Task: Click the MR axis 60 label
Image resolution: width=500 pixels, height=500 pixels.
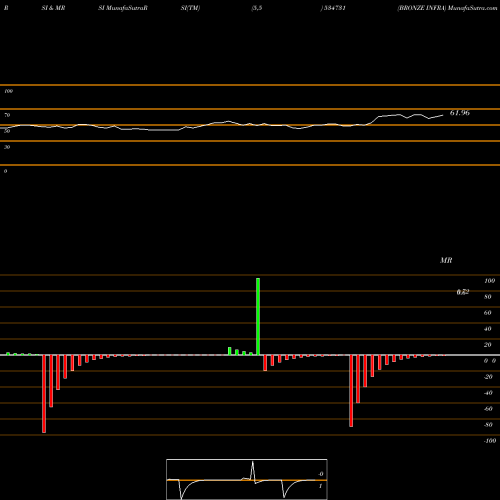Action: point(487,313)
